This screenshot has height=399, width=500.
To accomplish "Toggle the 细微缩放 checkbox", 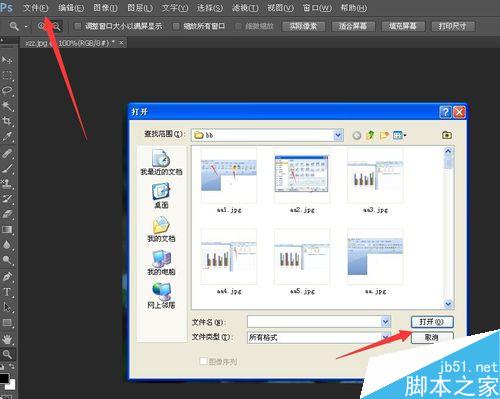I will 238,26.
